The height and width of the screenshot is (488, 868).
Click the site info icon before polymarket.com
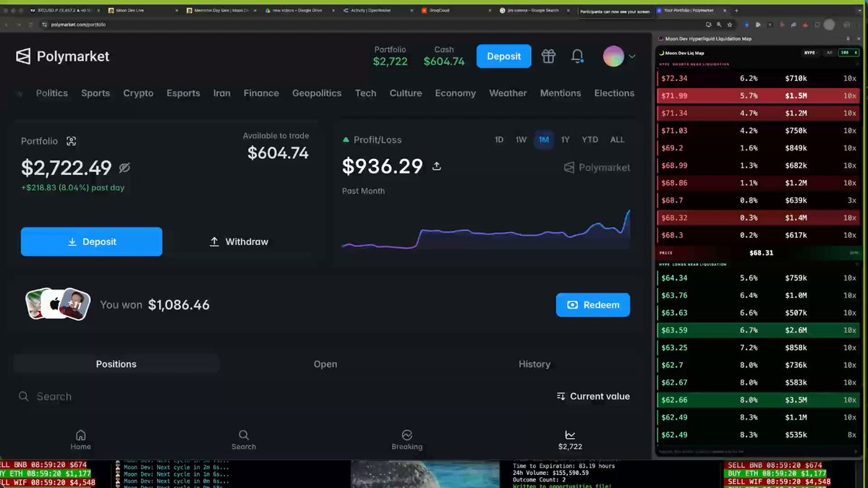[x=44, y=24]
